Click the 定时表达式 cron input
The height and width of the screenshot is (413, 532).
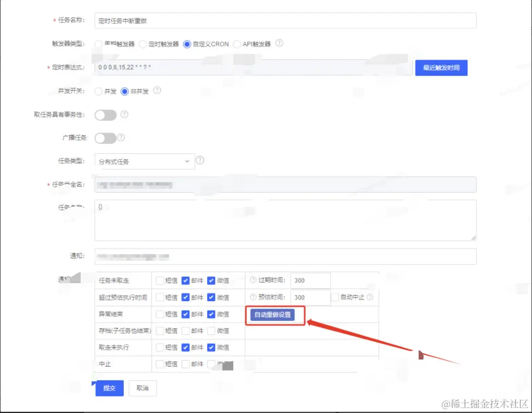click(x=253, y=68)
